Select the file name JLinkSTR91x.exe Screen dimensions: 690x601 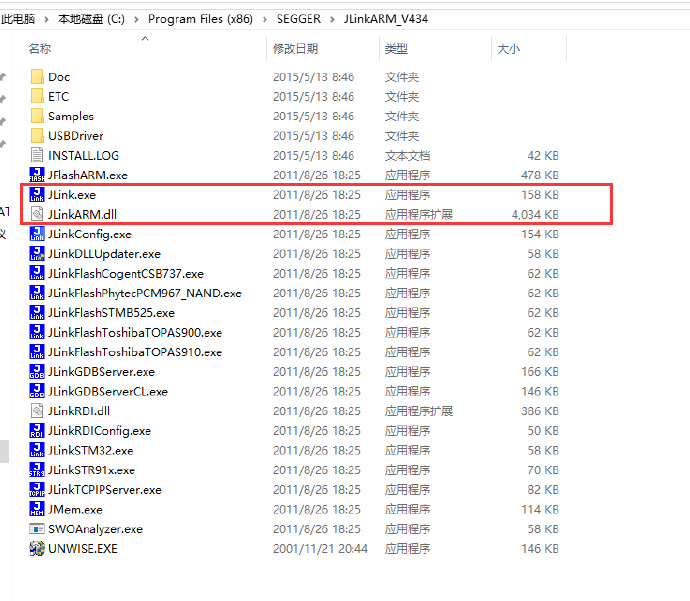coord(91,470)
